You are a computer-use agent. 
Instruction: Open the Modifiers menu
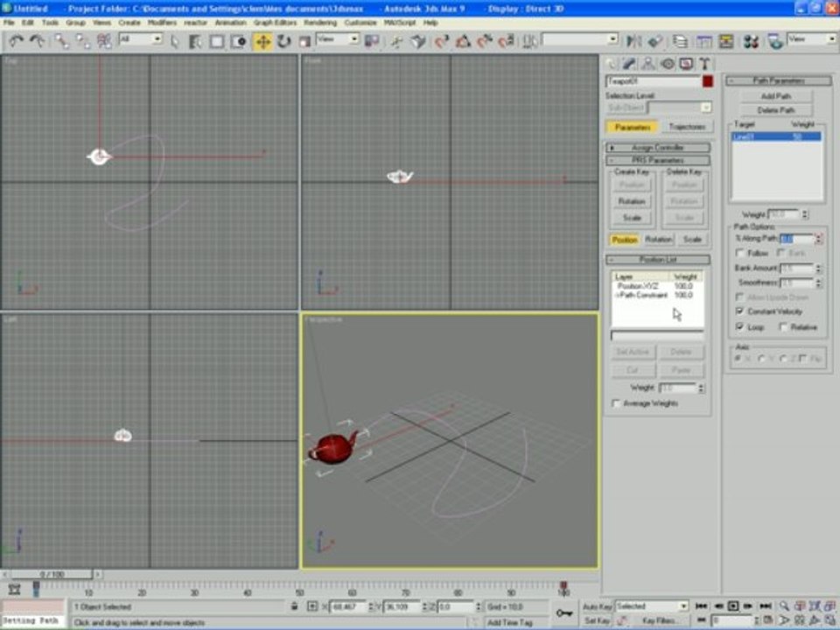[162, 23]
